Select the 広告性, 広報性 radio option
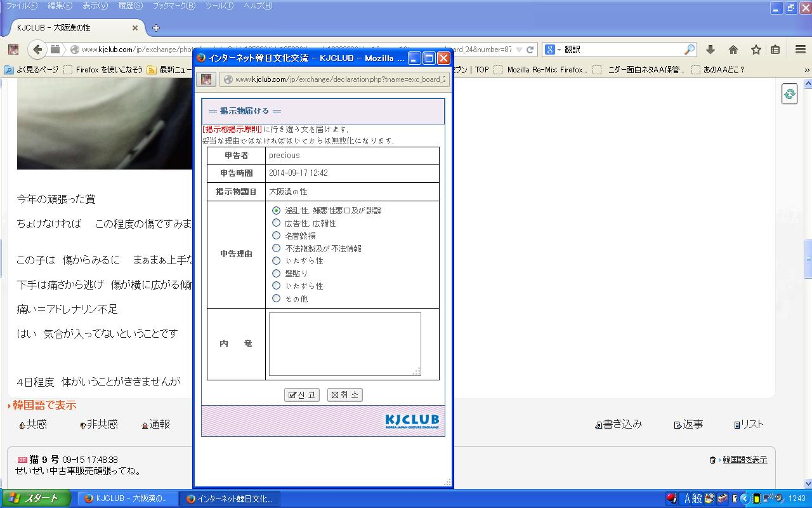Screen dimensions: 812x508 pyautogui.click(x=276, y=223)
